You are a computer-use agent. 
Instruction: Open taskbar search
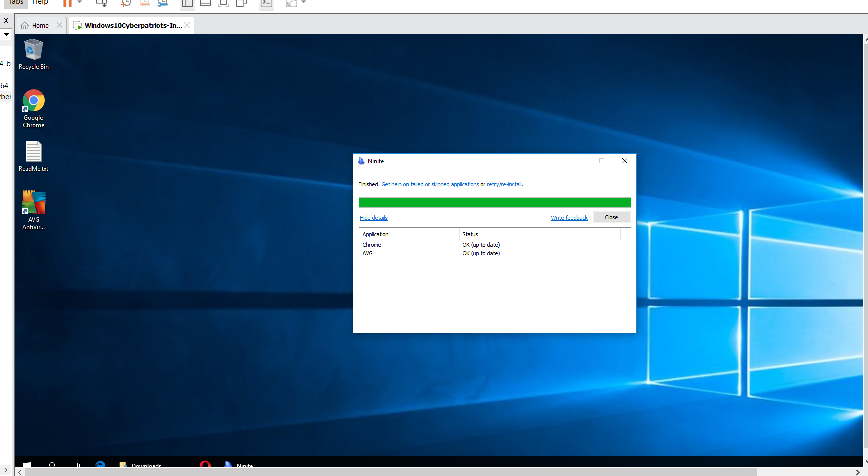point(52,465)
